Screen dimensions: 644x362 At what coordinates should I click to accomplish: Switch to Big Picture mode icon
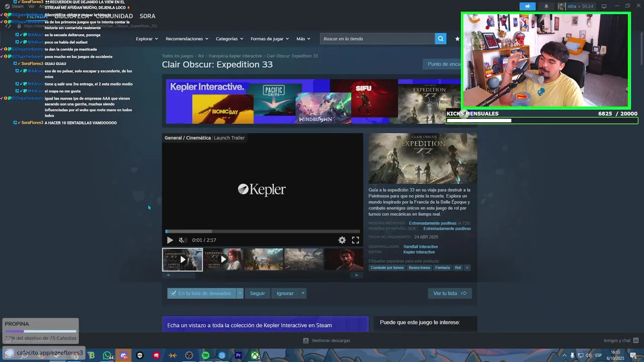(x=604, y=6)
